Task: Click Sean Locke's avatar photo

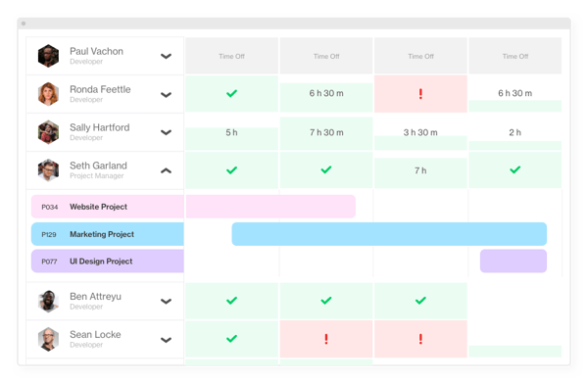Action: (48, 339)
